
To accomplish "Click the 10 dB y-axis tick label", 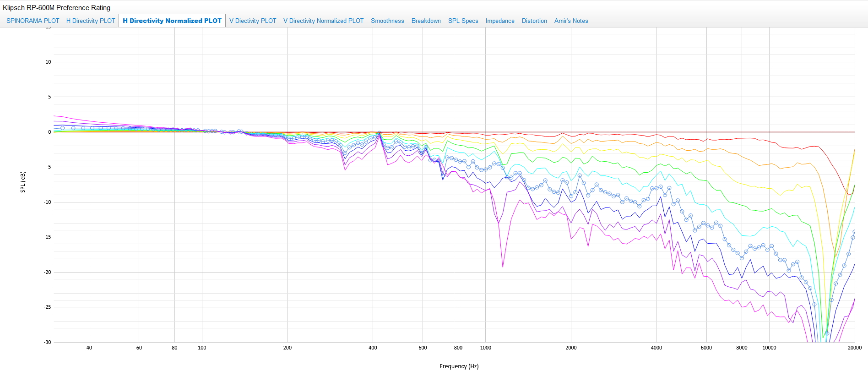I will click(48, 62).
